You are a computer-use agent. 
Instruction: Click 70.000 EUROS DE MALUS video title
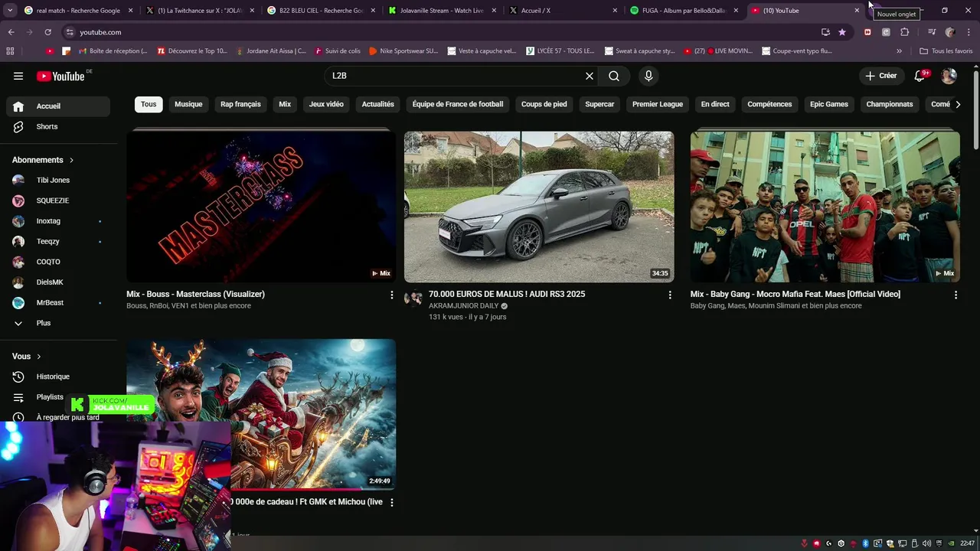tap(507, 294)
